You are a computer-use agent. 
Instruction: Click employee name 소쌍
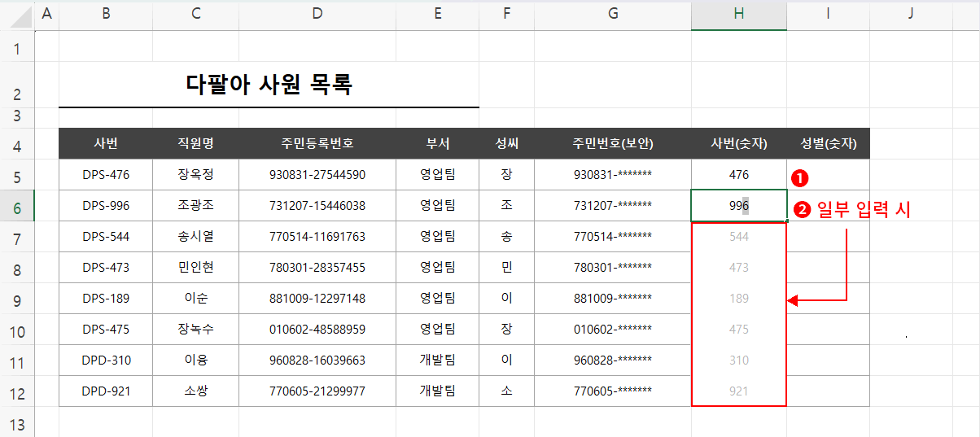pos(196,391)
